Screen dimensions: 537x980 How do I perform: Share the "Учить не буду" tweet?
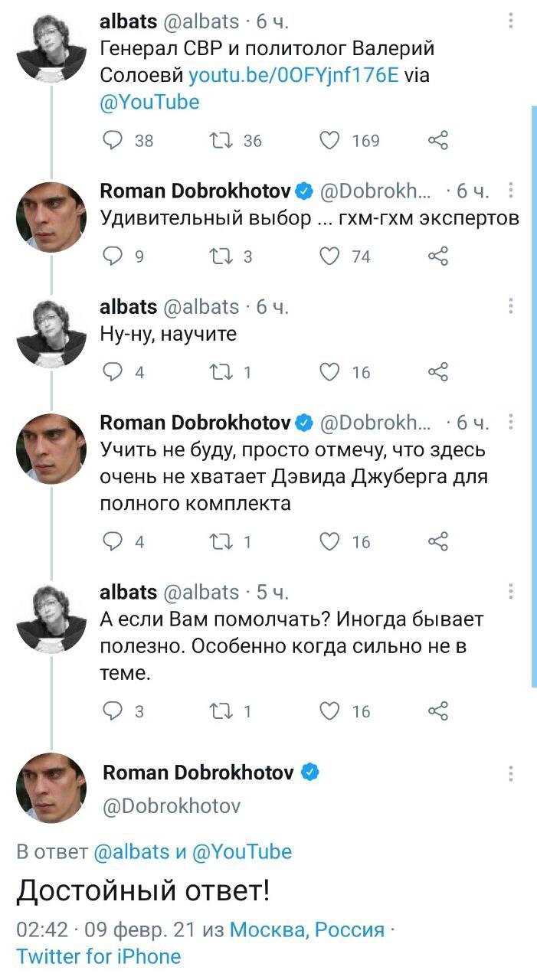coord(437,542)
